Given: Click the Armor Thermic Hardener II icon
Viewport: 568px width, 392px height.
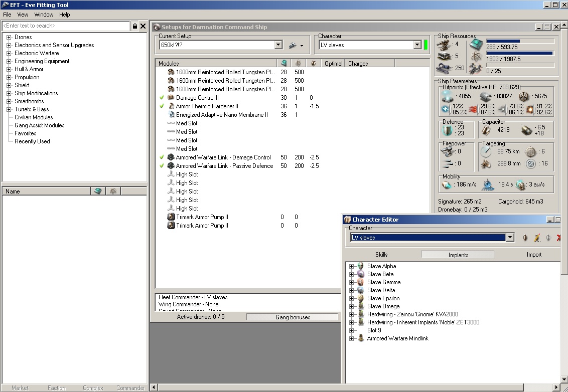Looking at the screenshot, I should point(171,106).
